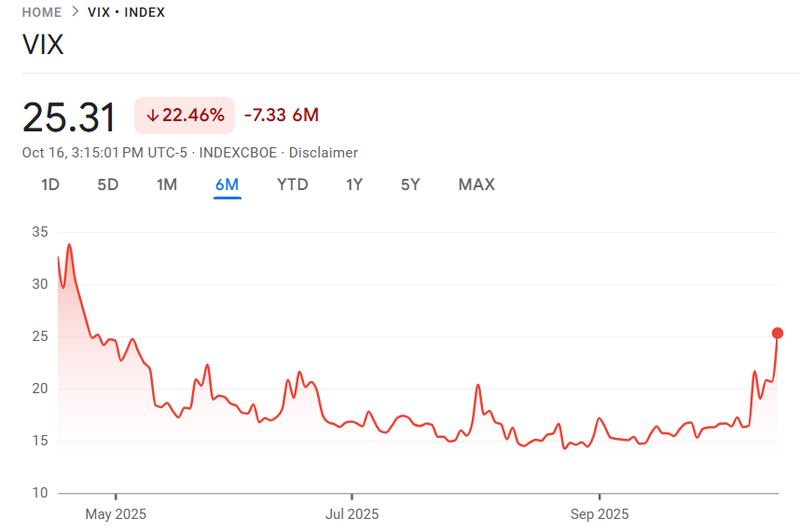
Task: Click the 25.31 current price value
Action: 70,117
